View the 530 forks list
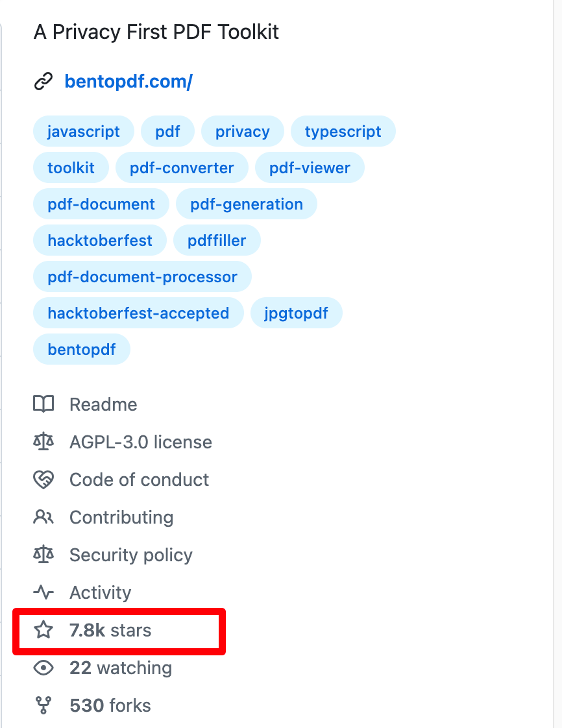Screen dimensions: 562x728 (110, 706)
